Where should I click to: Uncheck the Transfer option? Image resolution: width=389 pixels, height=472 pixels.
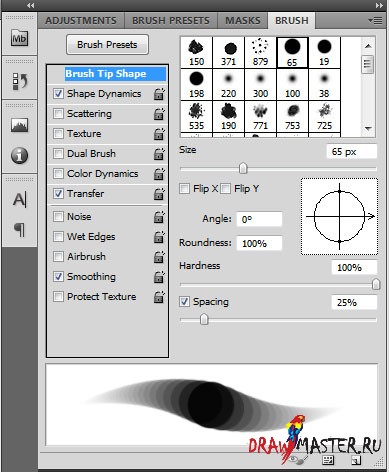pos(58,194)
